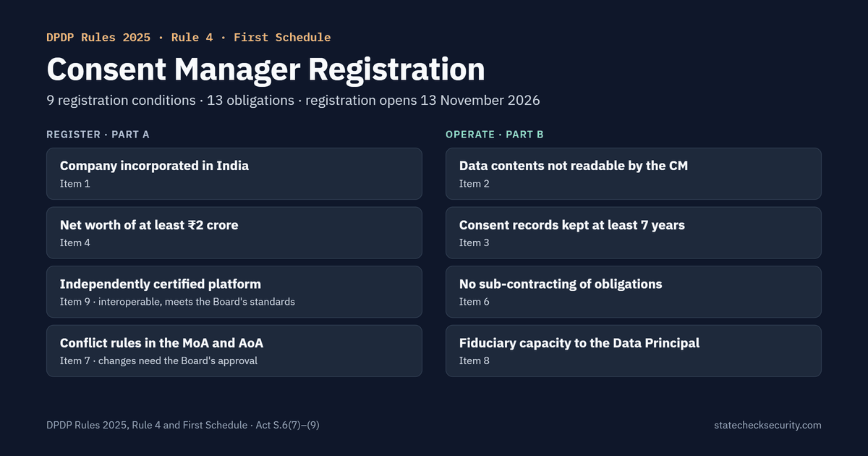Click 'Item 3' under Consent records card
Image resolution: width=868 pixels, height=456 pixels.
[x=475, y=242]
